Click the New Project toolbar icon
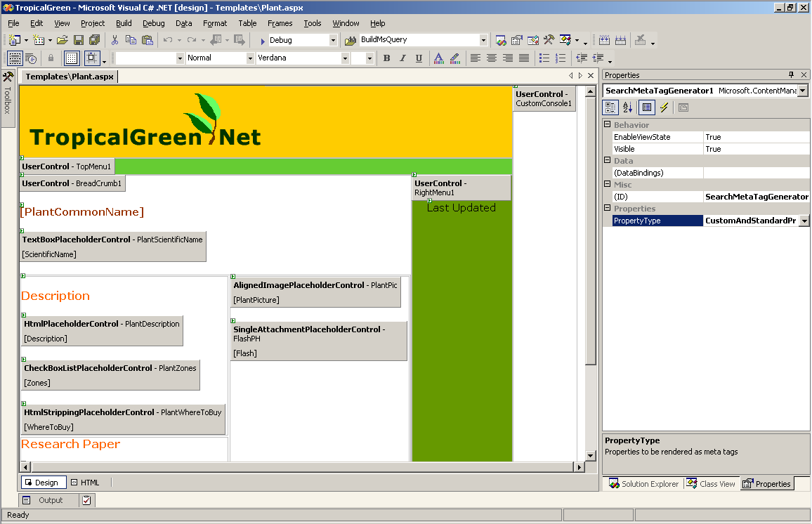This screenshot has width=812, height=524. [x=15, y=40]
